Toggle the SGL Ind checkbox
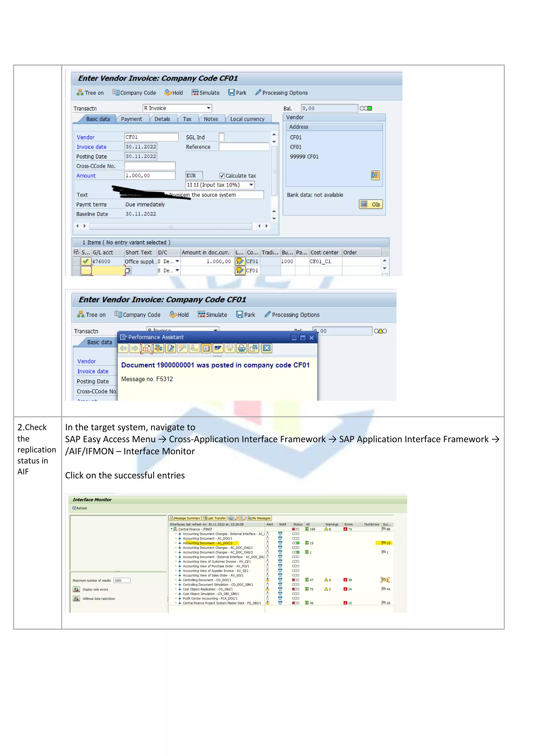 point(222,137)
